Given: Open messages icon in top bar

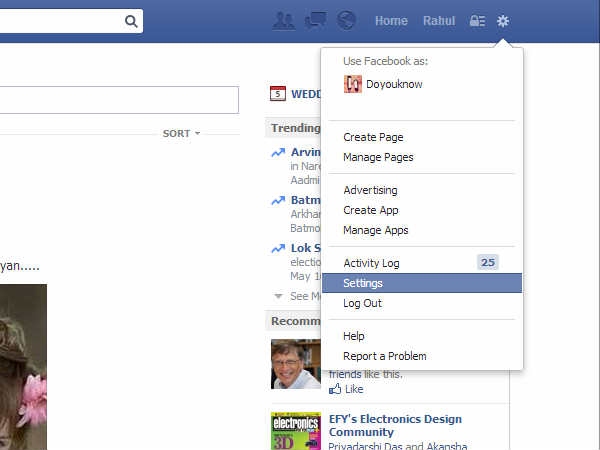Looking at the screenshot, I should pos(316,20).
